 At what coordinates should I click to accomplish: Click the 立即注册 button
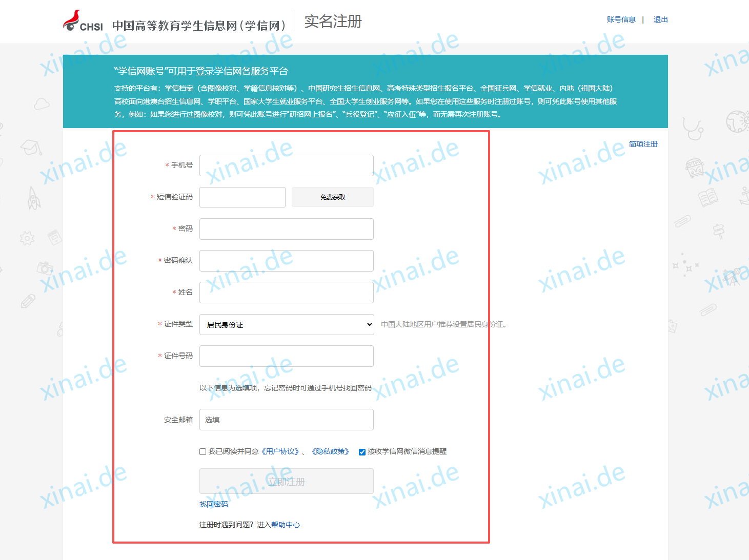click(286, 482)
